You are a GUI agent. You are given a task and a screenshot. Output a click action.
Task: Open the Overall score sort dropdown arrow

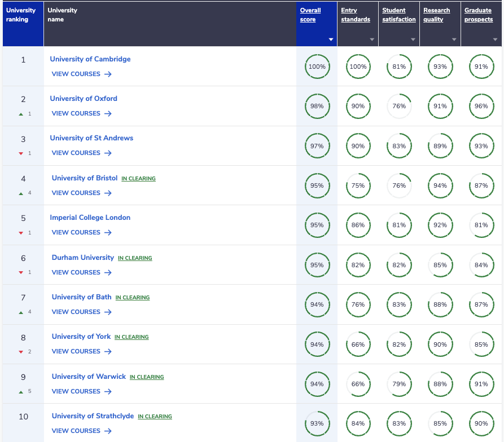[x=331, y=39]
